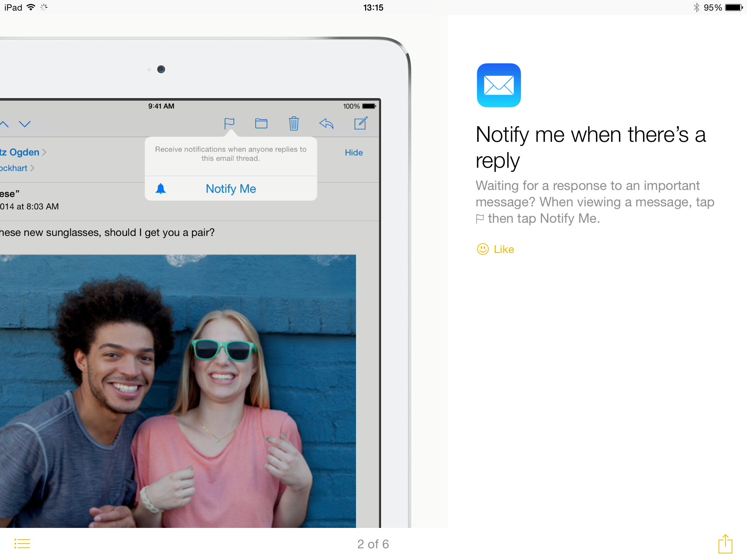This screenshot has height=560, width=747.
Task: Tap the reply arrow icon
Action: click(x=326, y=124)
